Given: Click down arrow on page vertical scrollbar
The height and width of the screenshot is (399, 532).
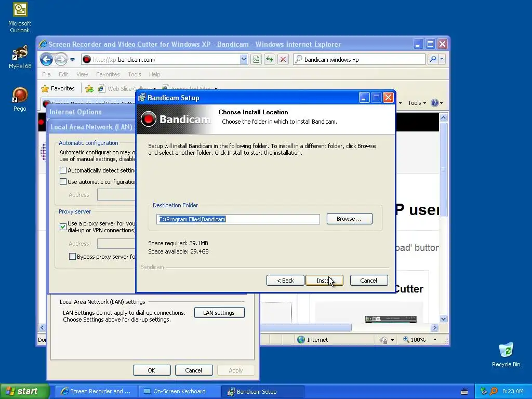Looking at the screenshot, I should 444,318.
